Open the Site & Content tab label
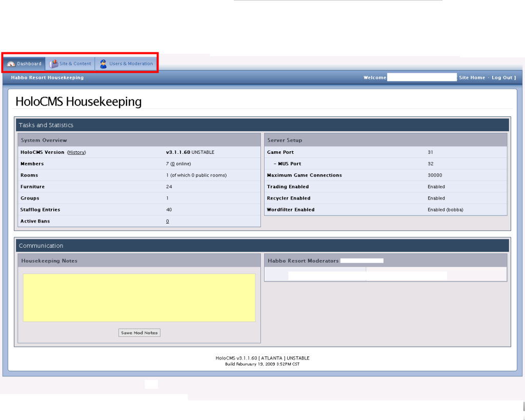This screenshot has width=525, height=420. pyautogui.click(x=75, y=64)
